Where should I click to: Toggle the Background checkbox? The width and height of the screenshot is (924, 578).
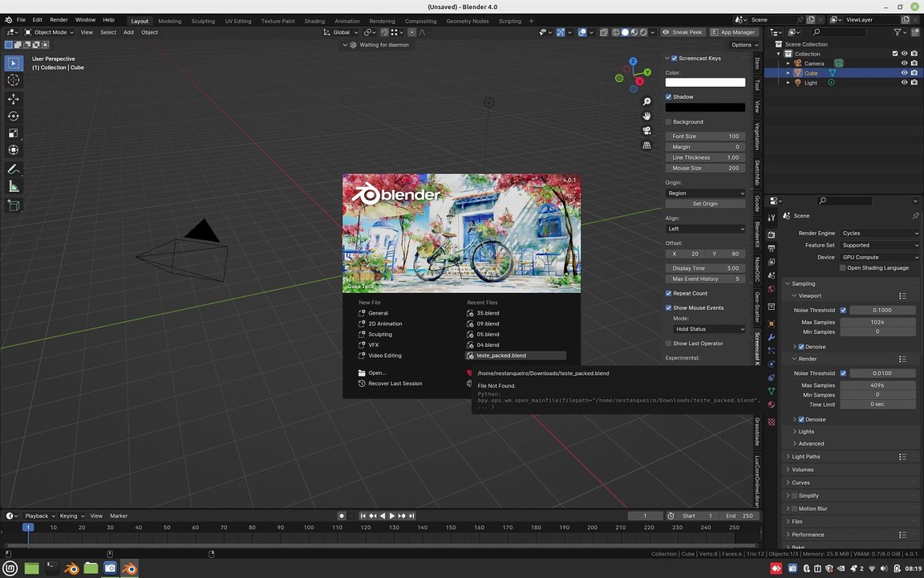(668, 122)
